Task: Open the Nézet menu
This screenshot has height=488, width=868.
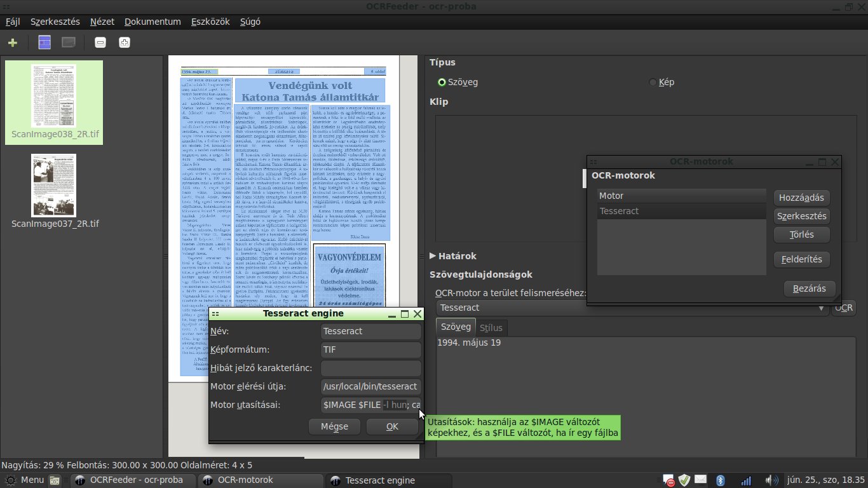Action: click(x=102, y=22)
